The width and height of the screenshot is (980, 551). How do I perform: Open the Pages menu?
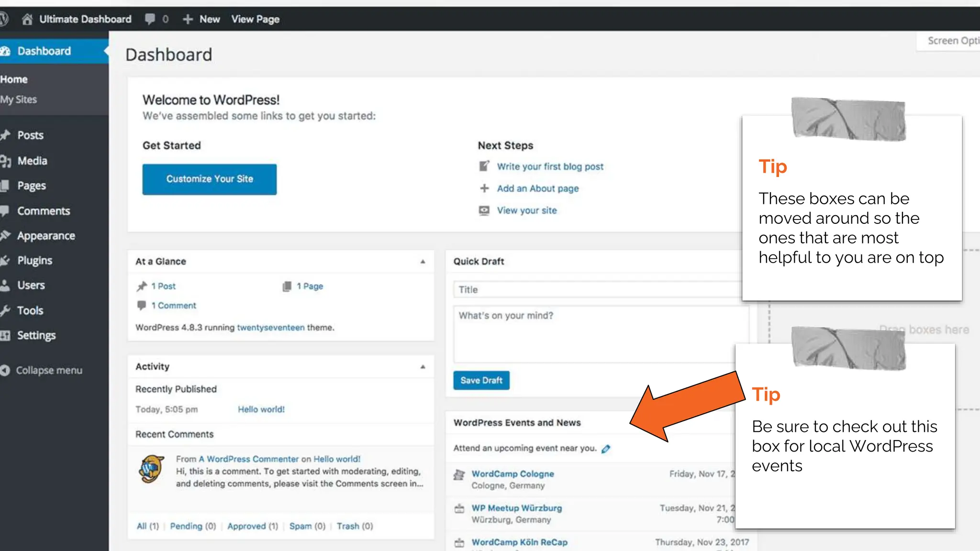(x=32, y=186)
